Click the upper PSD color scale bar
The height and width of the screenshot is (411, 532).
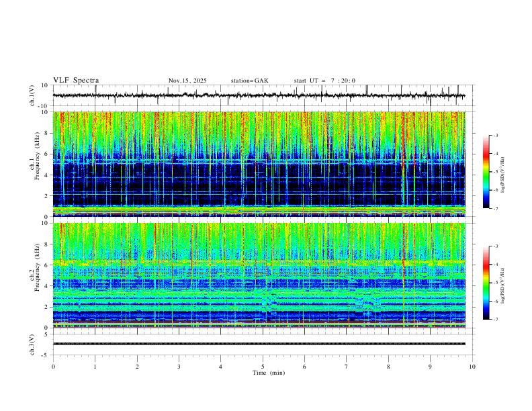tap(486, 172)
